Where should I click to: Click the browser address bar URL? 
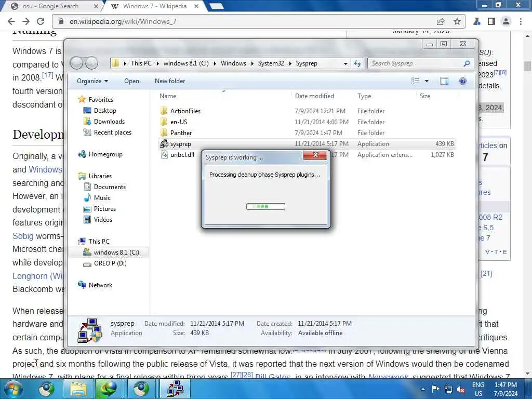[123, 21]
